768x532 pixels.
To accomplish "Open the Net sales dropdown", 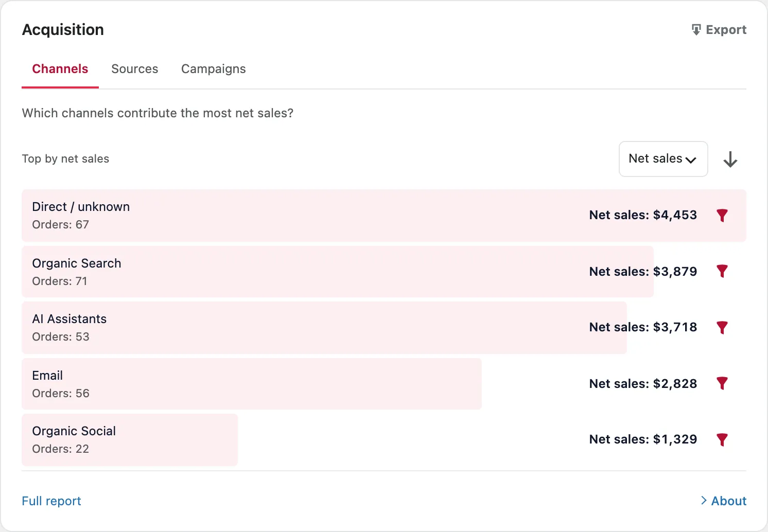I will pyautogui.click(x=663, y=159).
